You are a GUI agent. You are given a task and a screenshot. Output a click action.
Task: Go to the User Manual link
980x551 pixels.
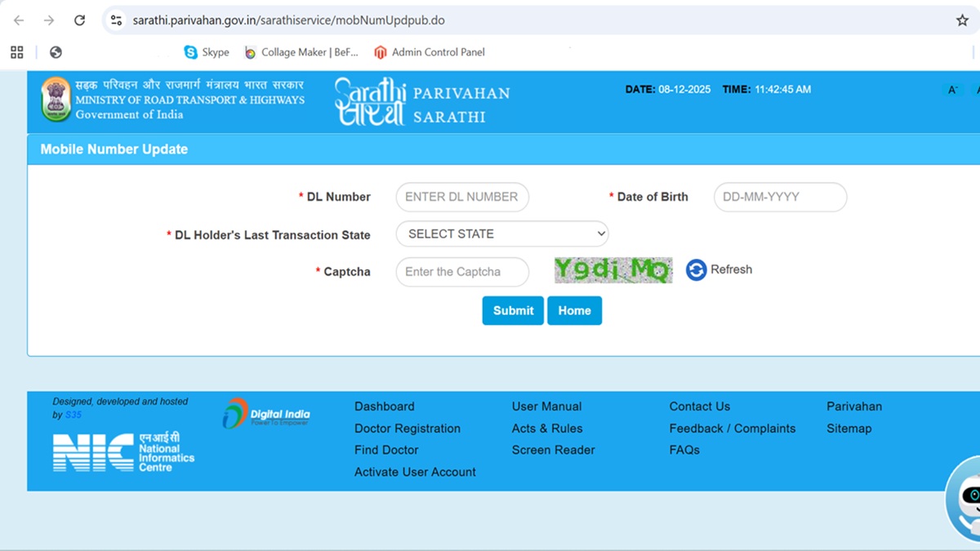pyautogui.click(x=546, y=407)
